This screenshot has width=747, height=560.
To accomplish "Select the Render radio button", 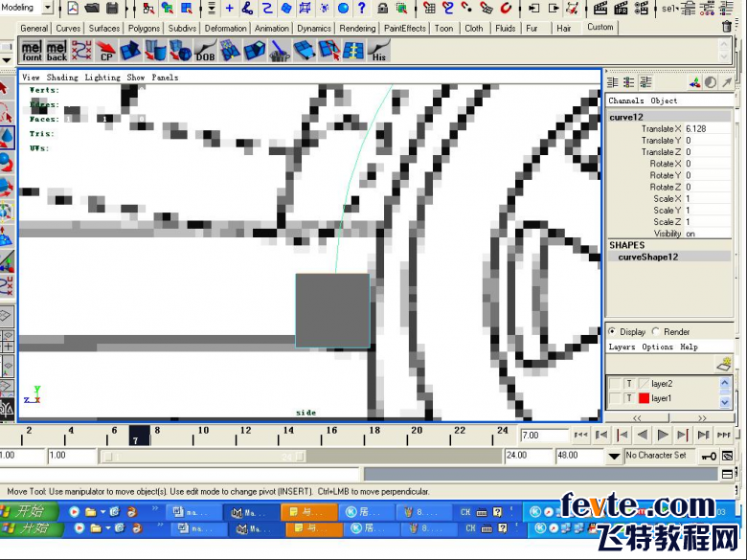I will 656,331.
